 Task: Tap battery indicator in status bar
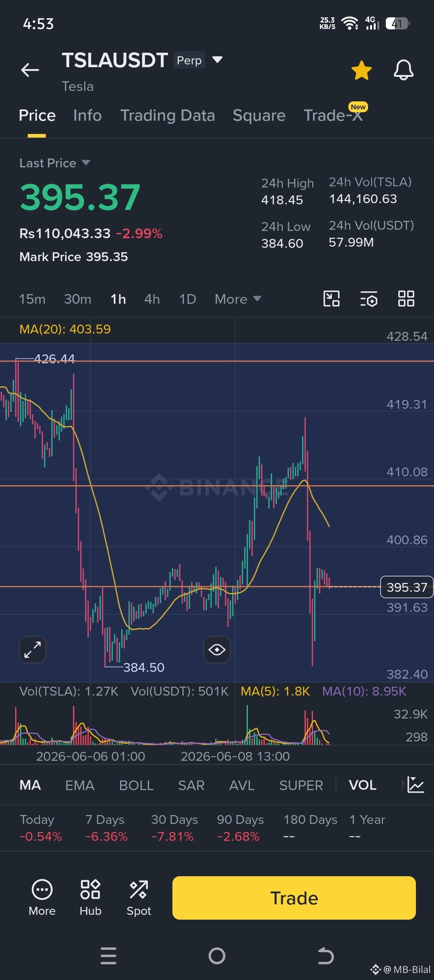tap(397, 23)
